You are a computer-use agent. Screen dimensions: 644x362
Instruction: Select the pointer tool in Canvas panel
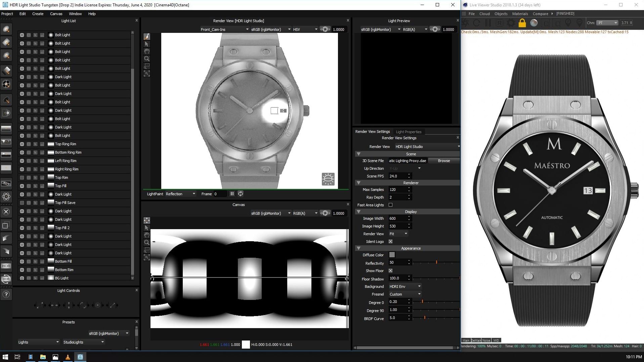point(147,227)
